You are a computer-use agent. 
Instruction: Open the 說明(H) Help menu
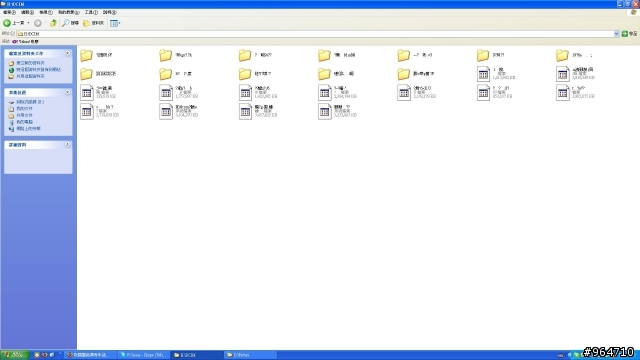coord(109,13)
